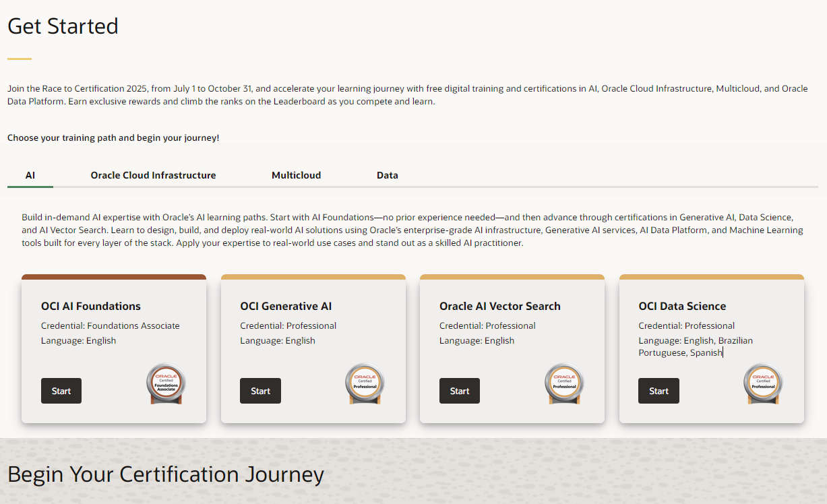Click the "Get Started" heading
Viewport: 827px width, 504px height.
click(63, 26)
